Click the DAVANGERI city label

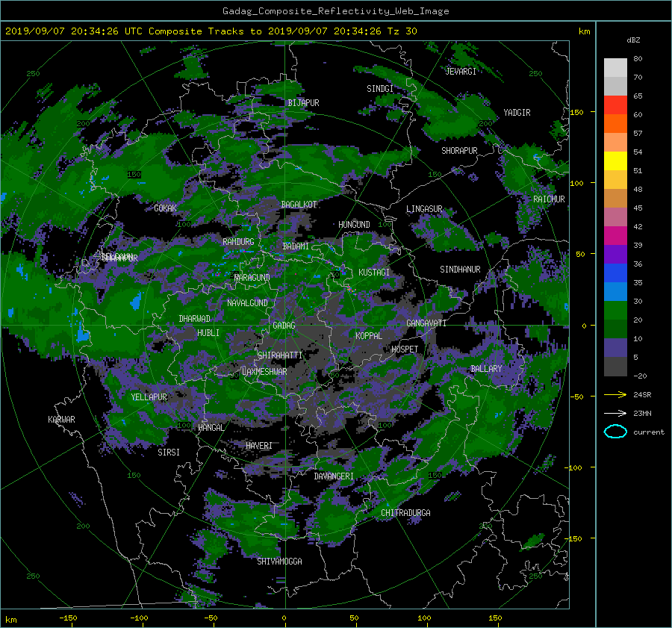334,476
